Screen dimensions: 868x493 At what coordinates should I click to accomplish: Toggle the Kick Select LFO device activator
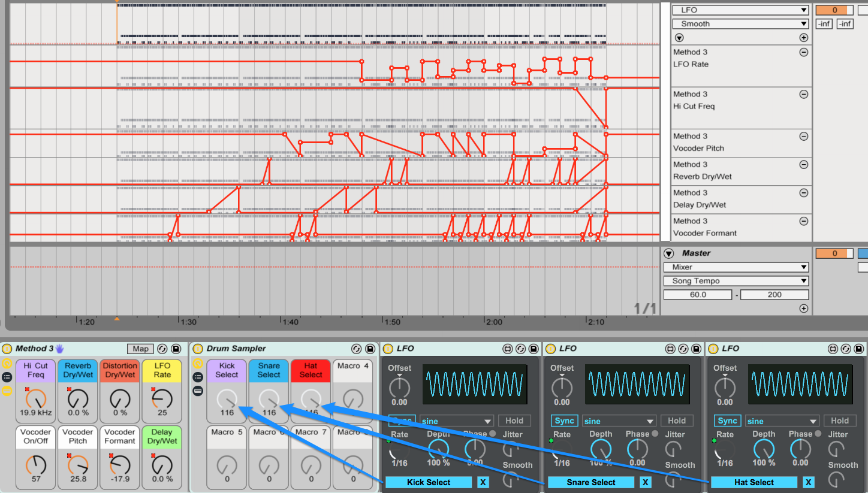point(388,349)
